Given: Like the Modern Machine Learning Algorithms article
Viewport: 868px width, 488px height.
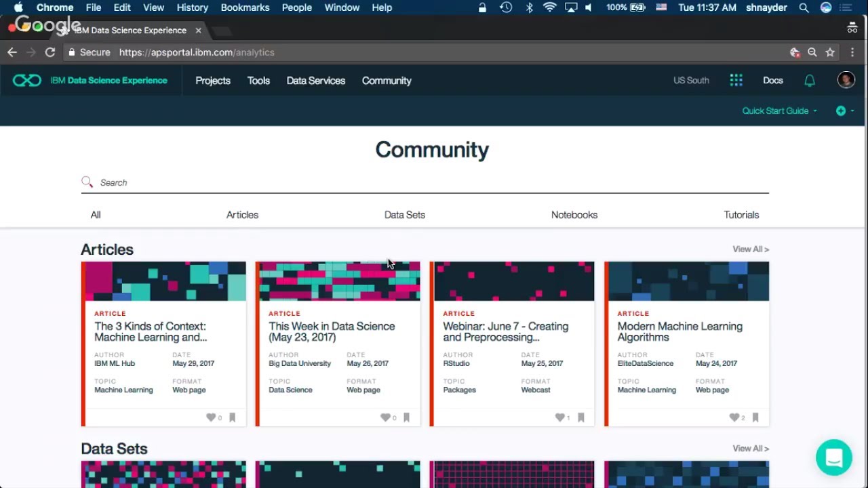Looking at the screenshot, I should [x=734, y=418].
